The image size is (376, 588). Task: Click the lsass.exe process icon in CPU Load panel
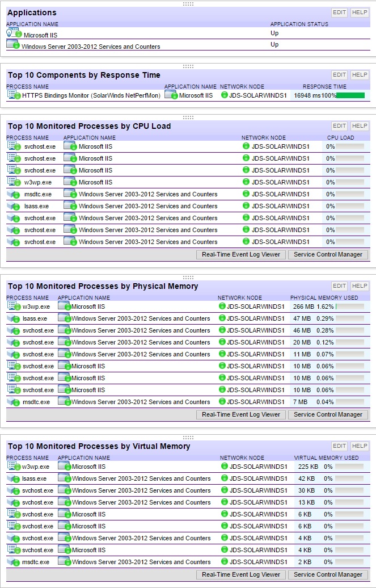click(14, 206)
